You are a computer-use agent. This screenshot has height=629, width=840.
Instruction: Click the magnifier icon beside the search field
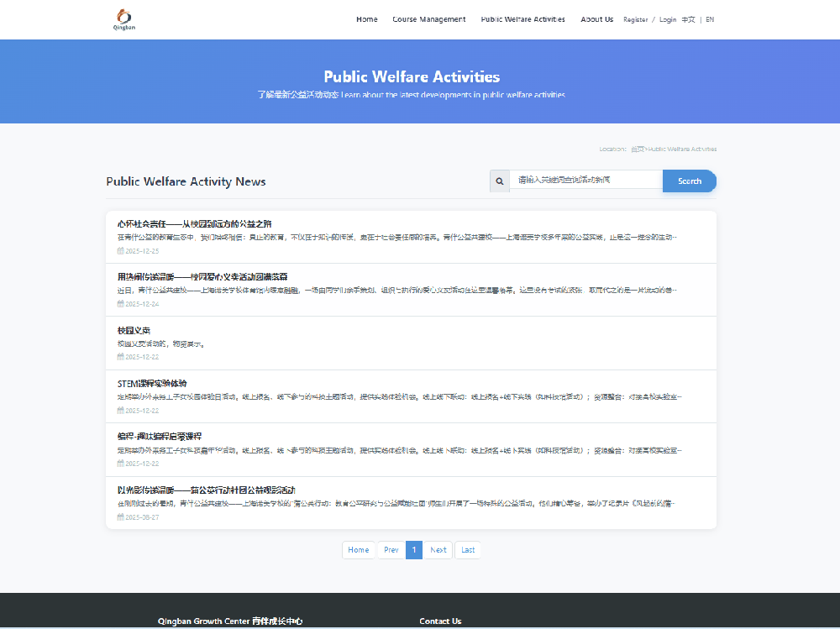point(499,181)
